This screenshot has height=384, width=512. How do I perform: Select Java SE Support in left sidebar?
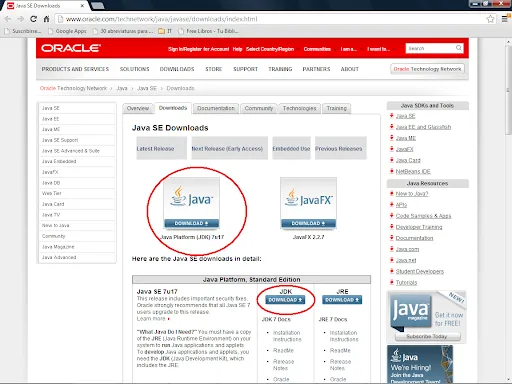tap(77, 140)
